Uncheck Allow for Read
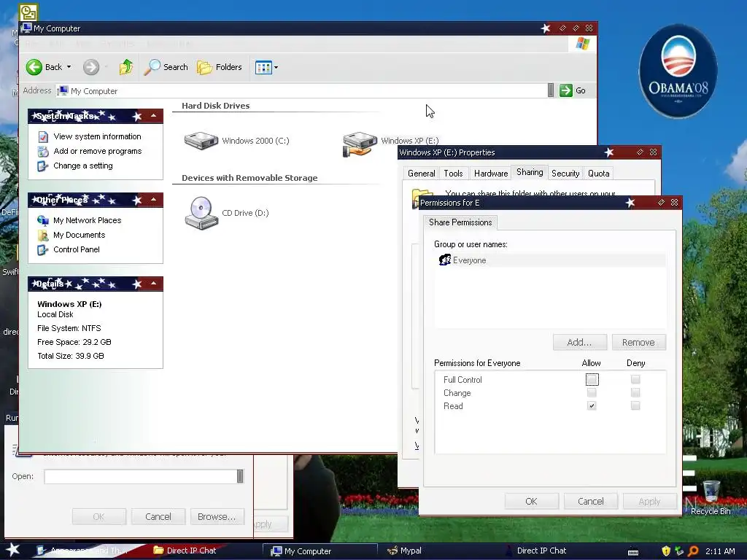Screen dimensions: 747x560 [x=592, y=405]
